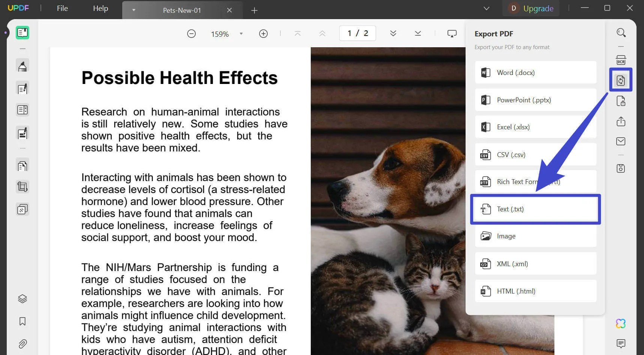Switch to the Pets-New-01 tab
The height and width of the screenshot is (355, 644).
182,10
